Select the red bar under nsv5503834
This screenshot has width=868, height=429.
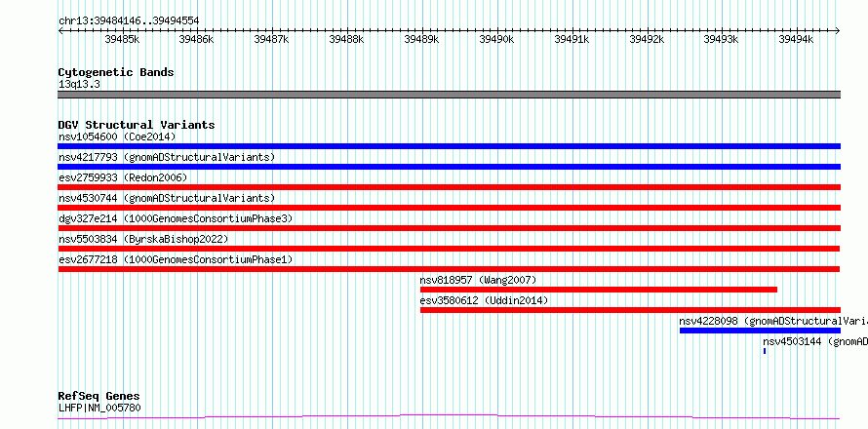pyautogui.click(x=449, y=249)
